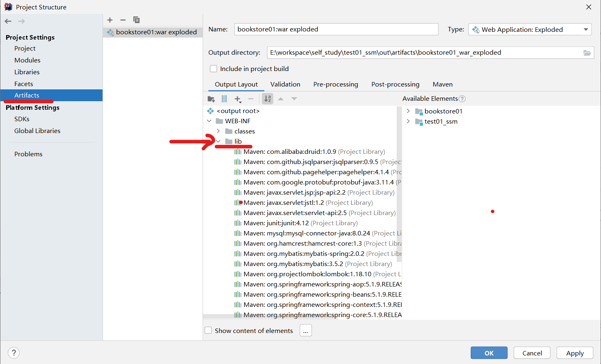Open Global Libraries settings
This screenshot has width=601, height=364.
37,131
